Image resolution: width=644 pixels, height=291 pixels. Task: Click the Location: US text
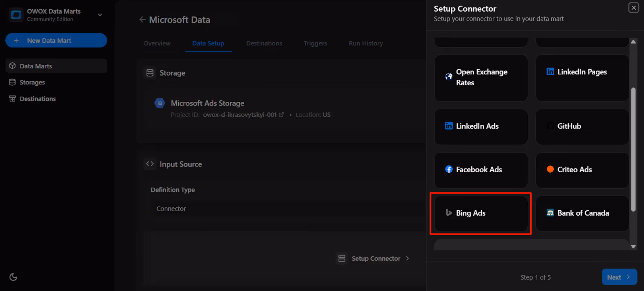[x=313, y=115]
